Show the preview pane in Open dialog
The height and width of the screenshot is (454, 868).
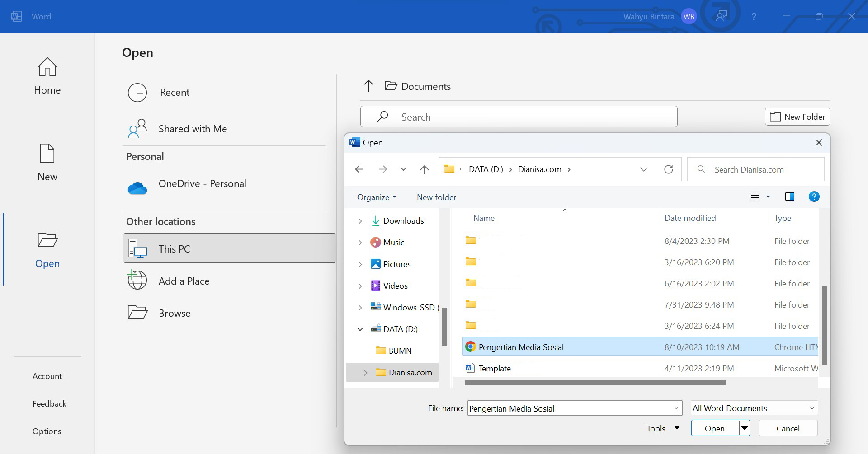point(789,197)
